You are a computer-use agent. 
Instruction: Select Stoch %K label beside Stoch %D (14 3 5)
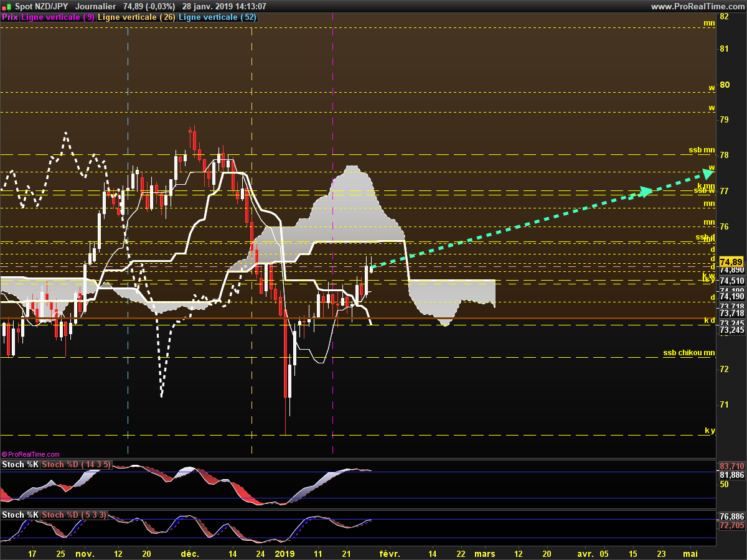click(x=21, y=465)
